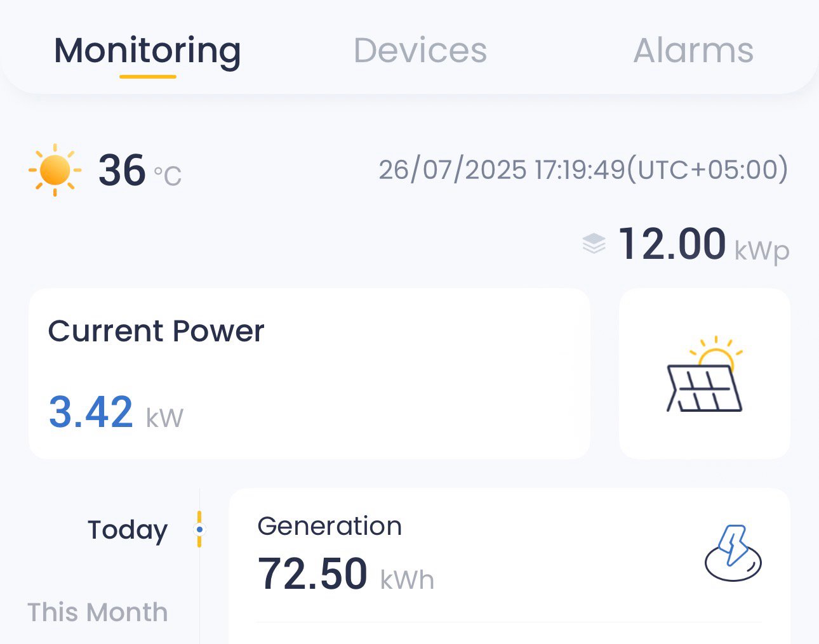Tap the Generation heading text
Image resolution: width=819 pixels, height=644 pixels.
coord(330,526)
